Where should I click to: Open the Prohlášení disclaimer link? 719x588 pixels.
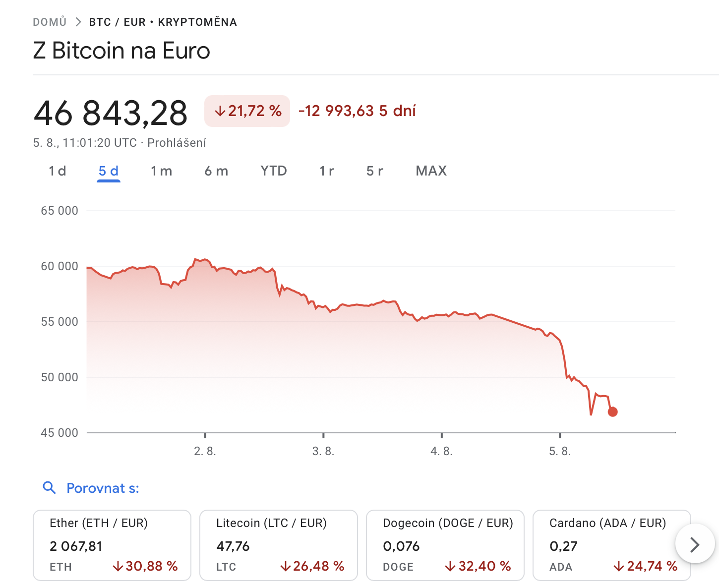pyautogui.click(x=177, y=143)
